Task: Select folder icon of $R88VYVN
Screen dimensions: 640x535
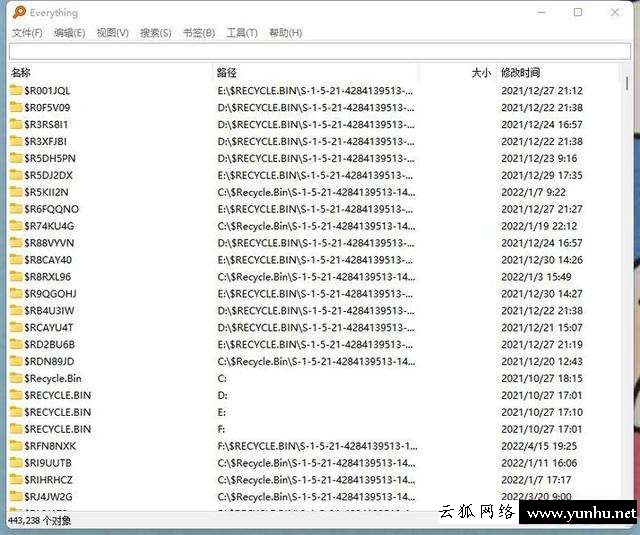Action: pos(16,242)
